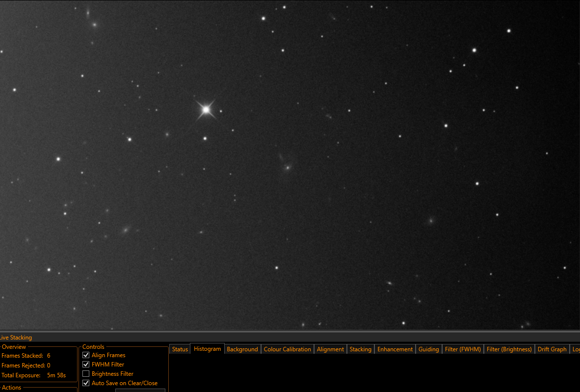Toggle Auto Save on Clear/Close

86,383
